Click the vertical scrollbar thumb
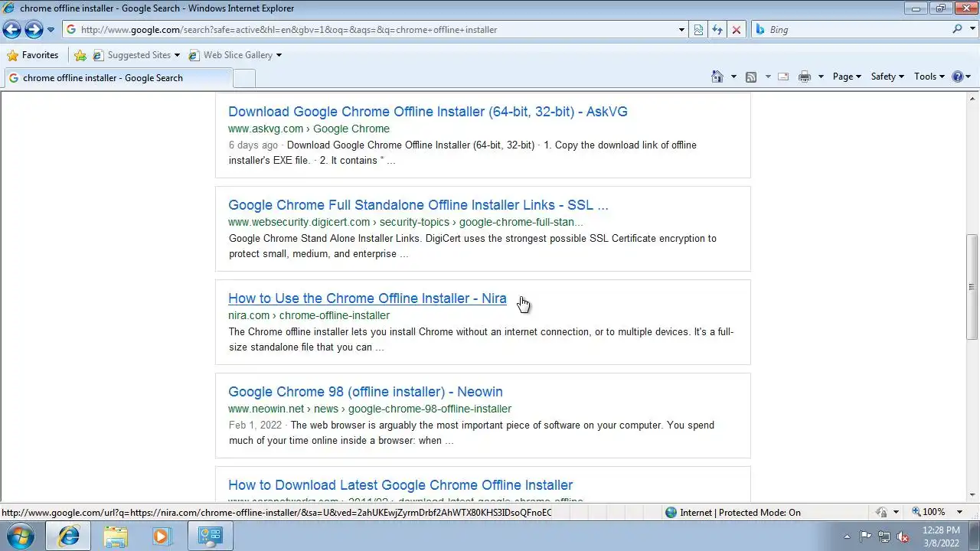The height and width of the screenshot is (551, 980). [972, 287]
